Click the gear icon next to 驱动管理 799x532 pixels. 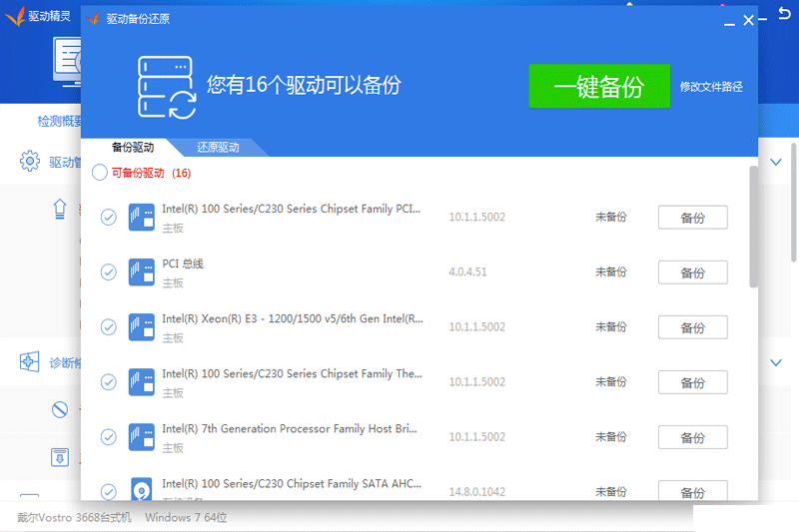(x=30, y=161)
